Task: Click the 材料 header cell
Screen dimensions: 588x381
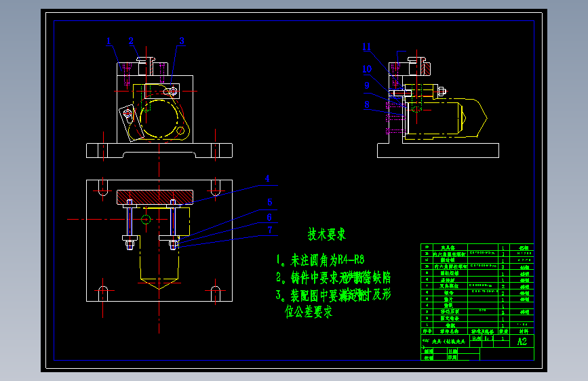Action: [x=524, y=332]
